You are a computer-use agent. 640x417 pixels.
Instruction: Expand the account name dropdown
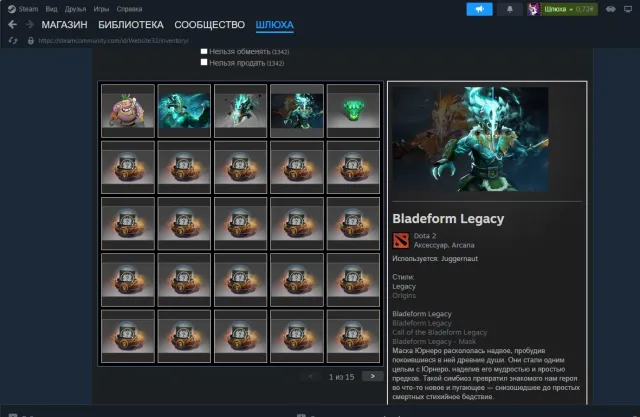(x=569, y=9)
